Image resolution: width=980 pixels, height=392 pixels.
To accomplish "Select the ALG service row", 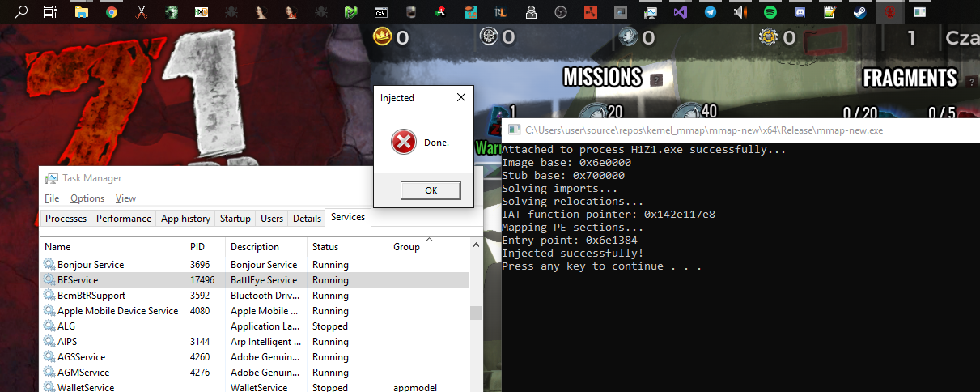I will 255,326.
